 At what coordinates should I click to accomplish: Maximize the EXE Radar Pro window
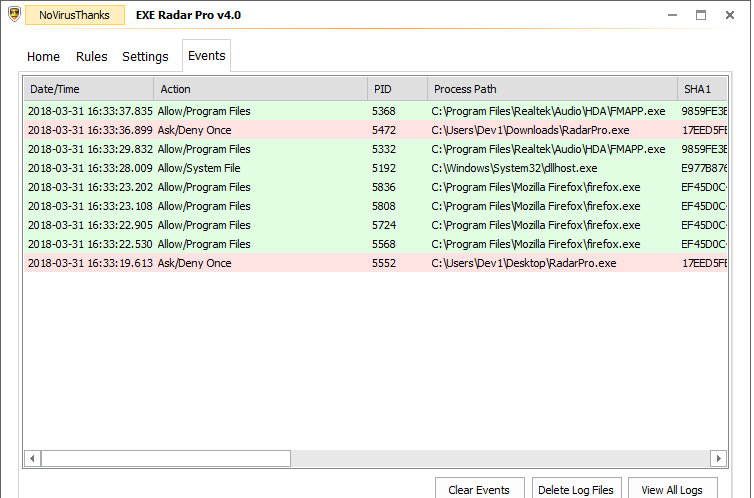coord(701,15)
